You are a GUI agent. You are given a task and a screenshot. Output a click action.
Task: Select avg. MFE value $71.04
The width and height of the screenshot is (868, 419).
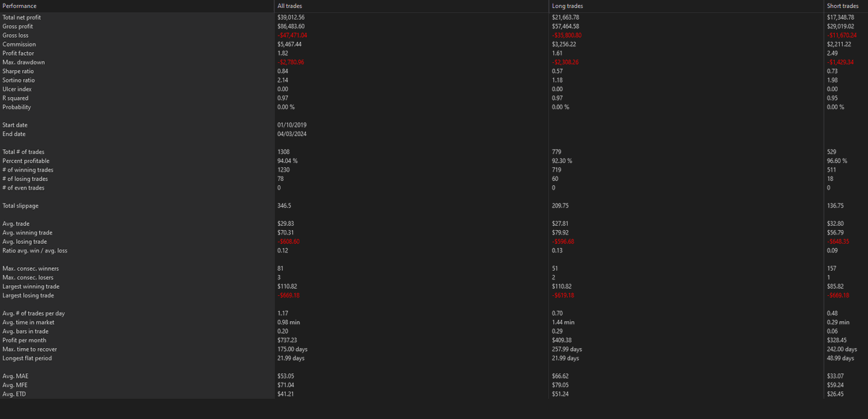click(286, 385)
